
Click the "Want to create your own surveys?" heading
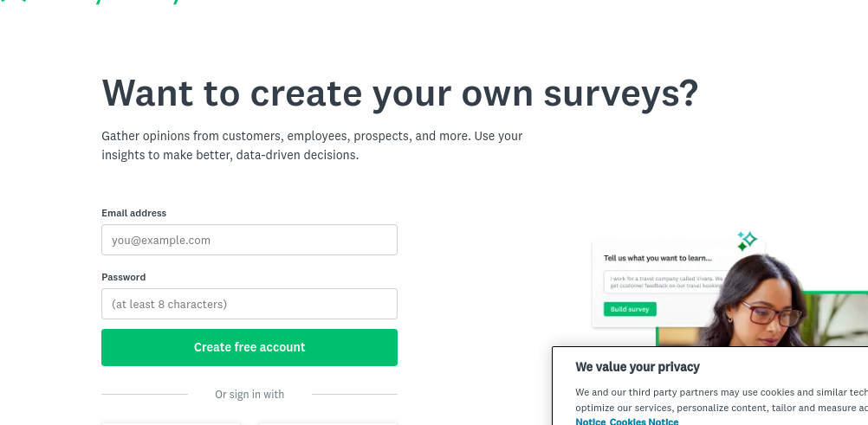coord(399,93)
